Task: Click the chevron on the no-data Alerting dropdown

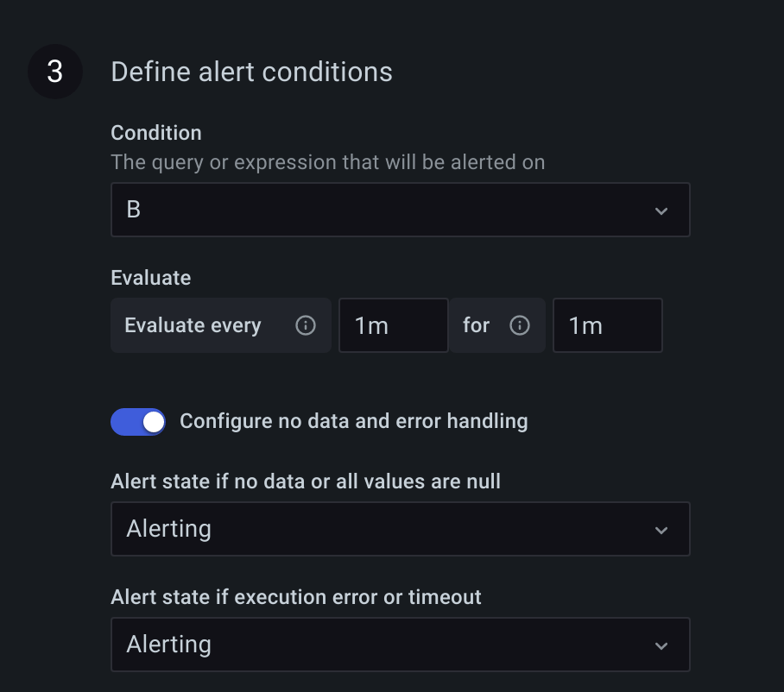Action: tap(661, 529)
